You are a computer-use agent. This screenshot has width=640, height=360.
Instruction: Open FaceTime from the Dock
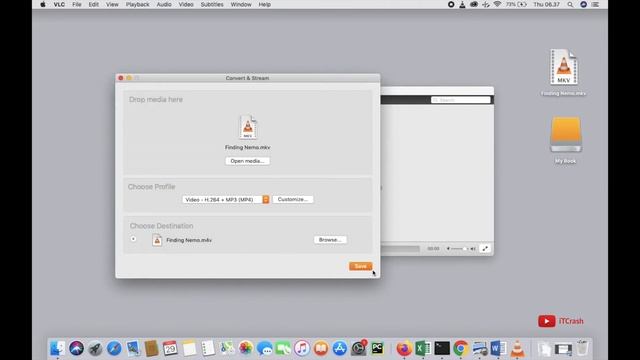(x=283, y=348)
